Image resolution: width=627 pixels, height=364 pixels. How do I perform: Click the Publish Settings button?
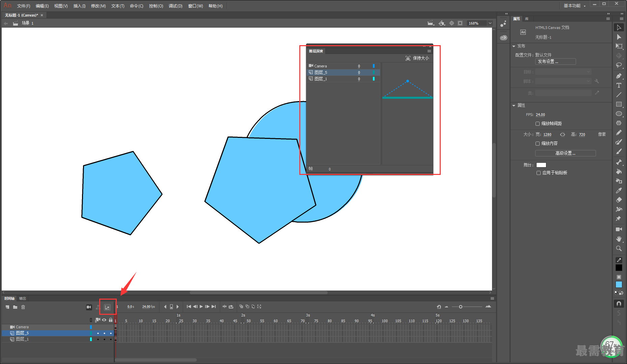[555, 62]
